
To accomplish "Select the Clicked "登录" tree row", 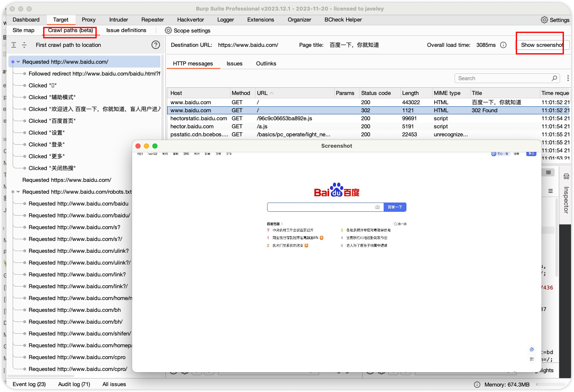I will pos(47,145).
